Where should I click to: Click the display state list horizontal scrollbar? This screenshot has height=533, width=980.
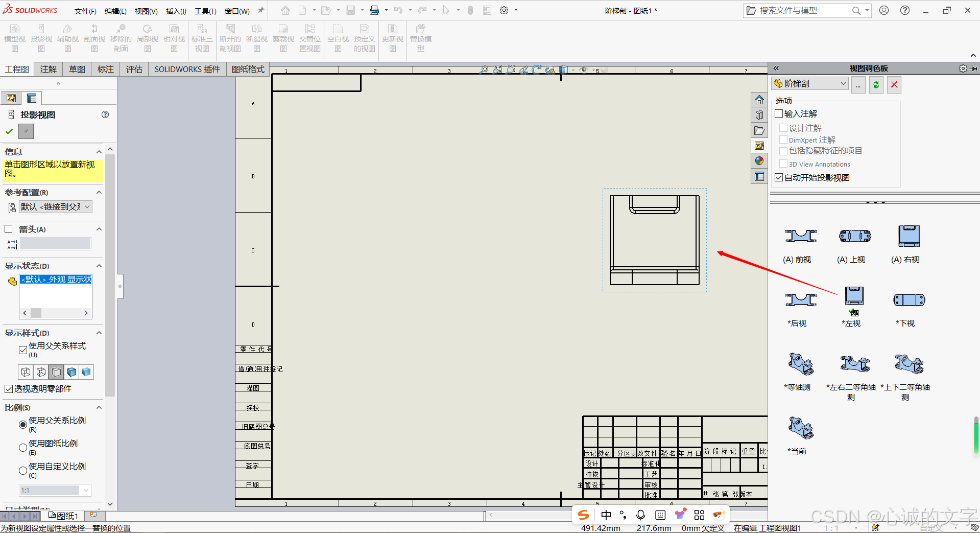click(55, 313)
